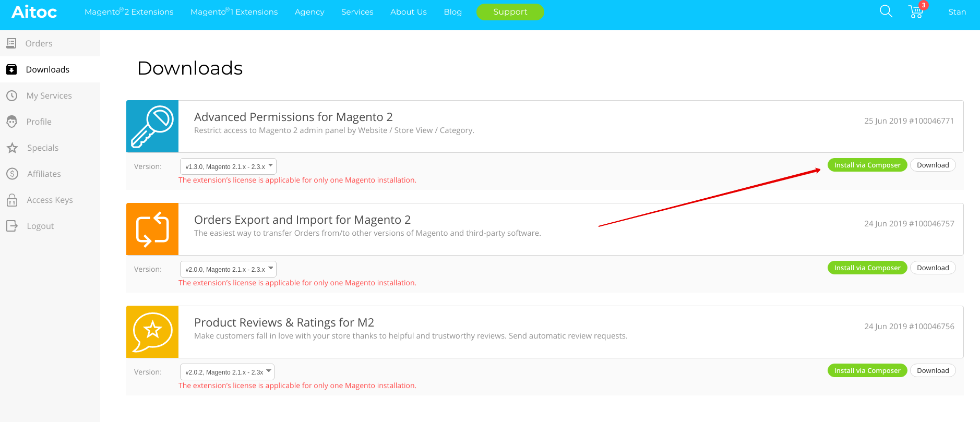Click title Orders Export and Import for Magento 2
The height and width of the screenshot is (422, 980).
(x=303, y=220)
